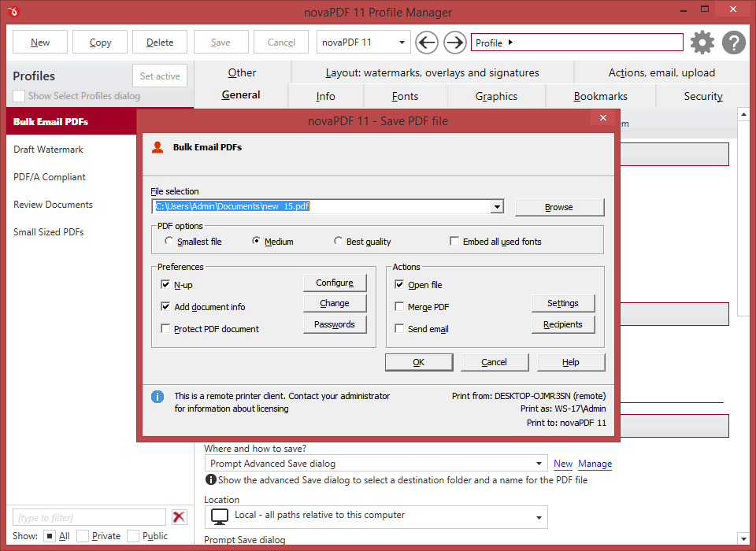
Task: Toggle the Show All filter checkbox
Action: click(49, 535)
